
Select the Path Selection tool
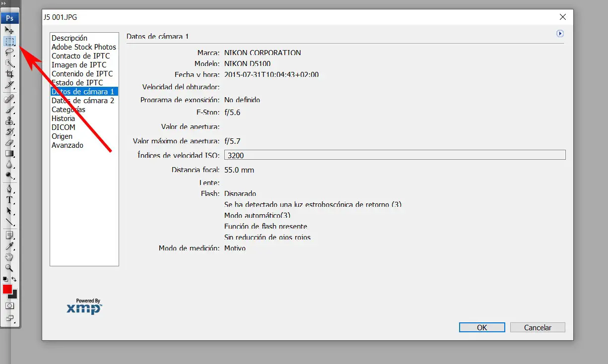click(9, 211)
